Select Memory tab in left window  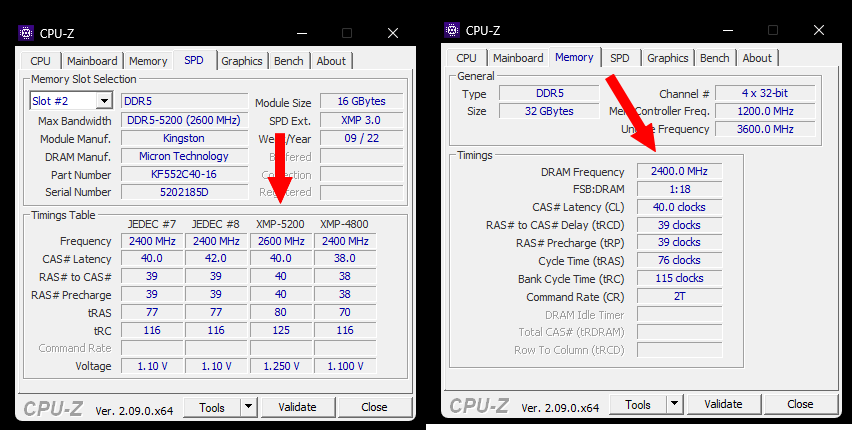(x=148, y=61)
